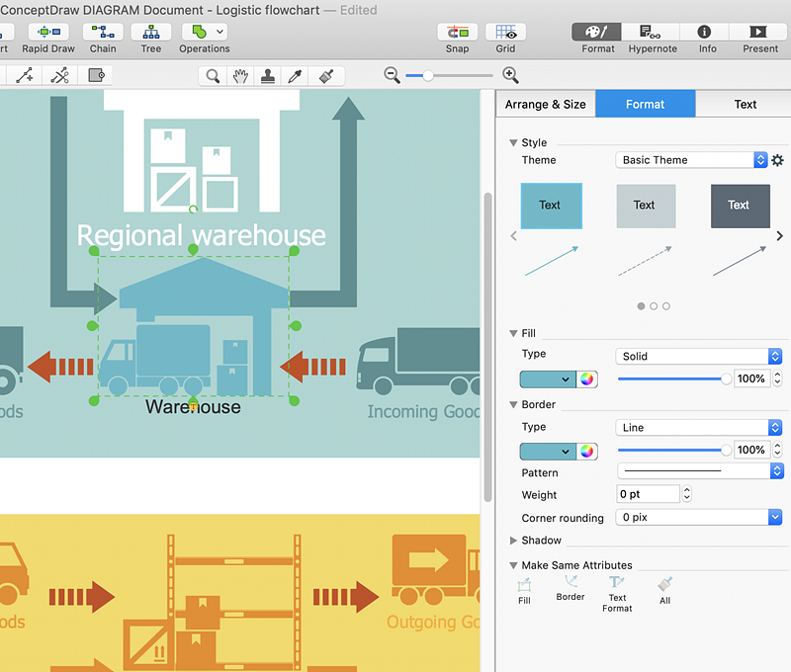Click the Snap toolbar icon
This screenshot has height=672, width=791.
(457, 33)
